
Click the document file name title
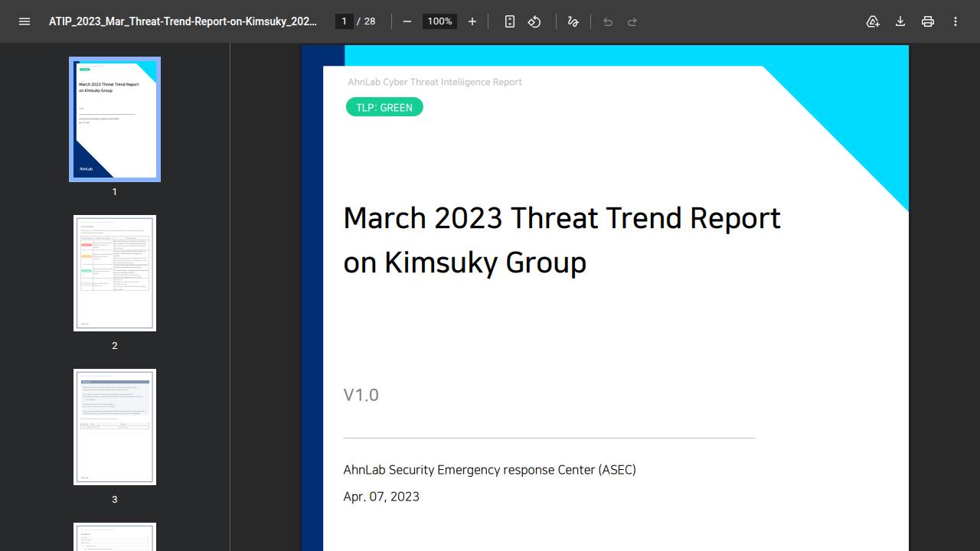(183, 21)
